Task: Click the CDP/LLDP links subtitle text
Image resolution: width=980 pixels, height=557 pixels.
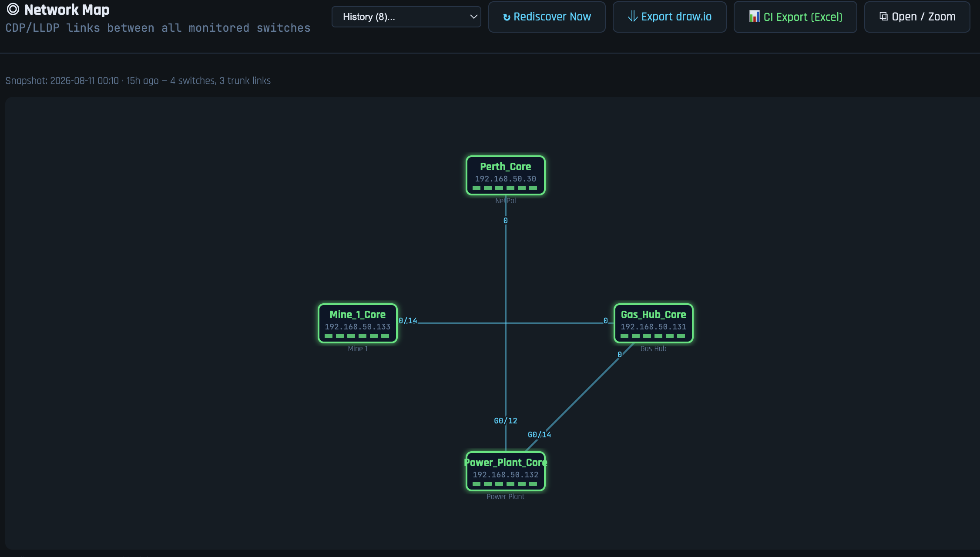Action: tap(158, 28)
